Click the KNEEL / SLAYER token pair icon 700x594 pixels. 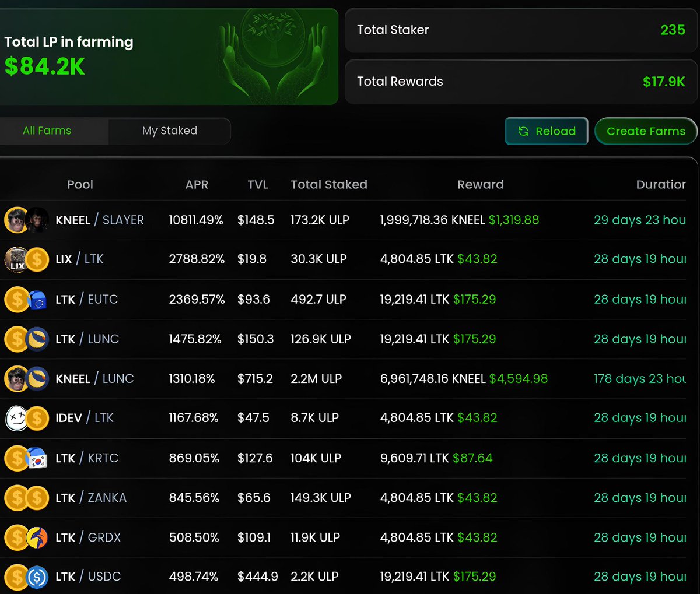(x=27, y=220)
